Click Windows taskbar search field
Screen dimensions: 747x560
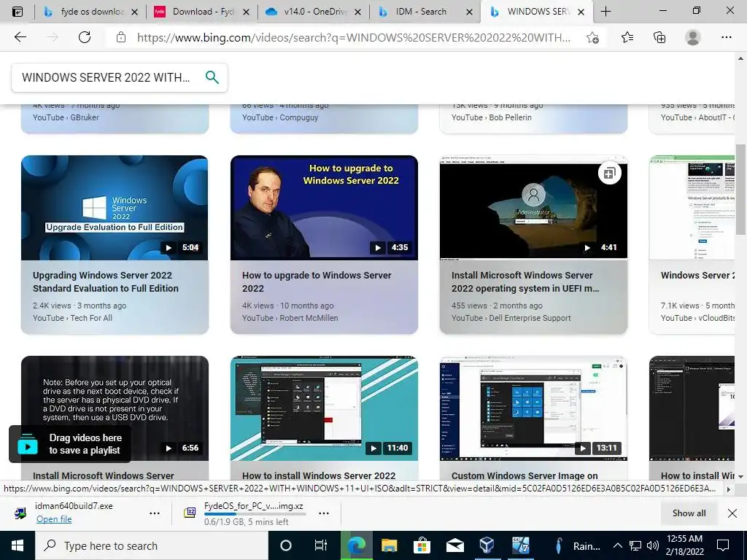coord(152,545)
